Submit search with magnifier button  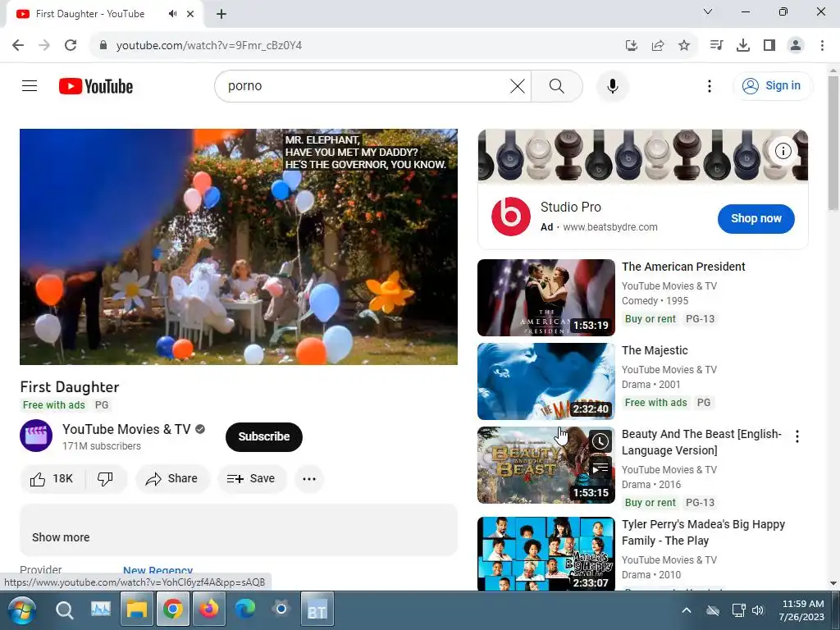[557, 85]
